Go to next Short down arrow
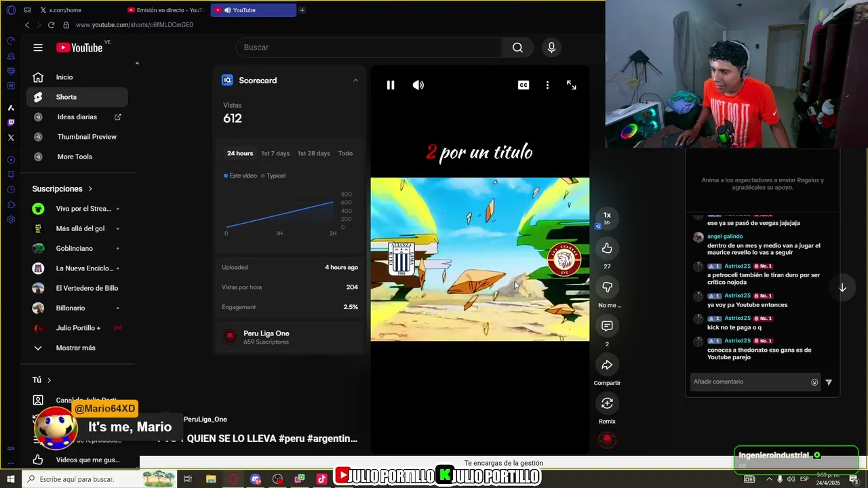 (842, 287)
